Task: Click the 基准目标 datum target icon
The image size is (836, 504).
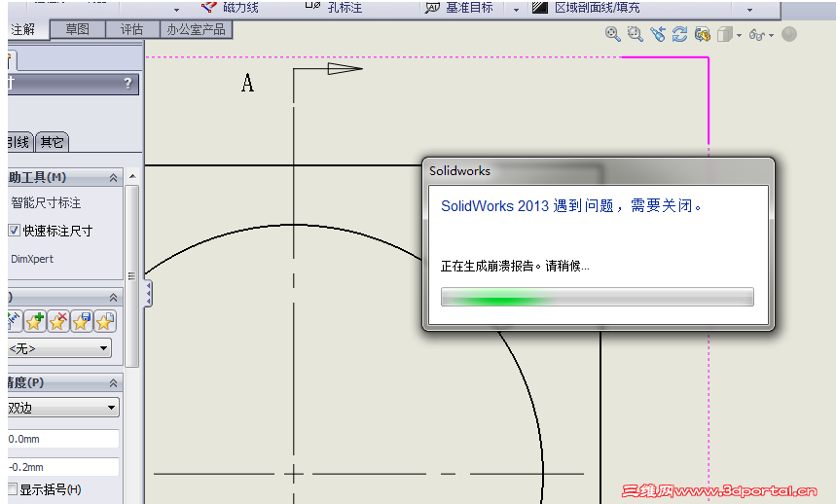Action: (x=432, y=8)
